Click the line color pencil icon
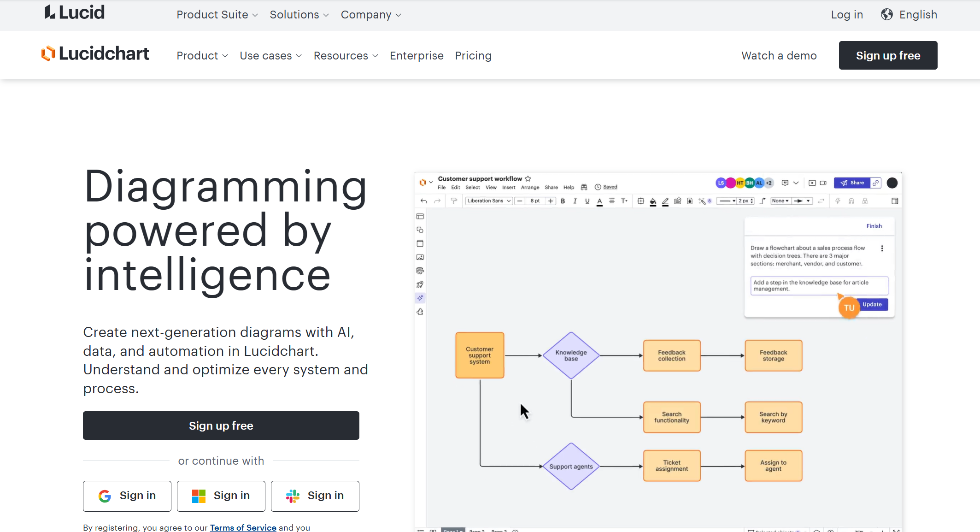 click(665, 201)
